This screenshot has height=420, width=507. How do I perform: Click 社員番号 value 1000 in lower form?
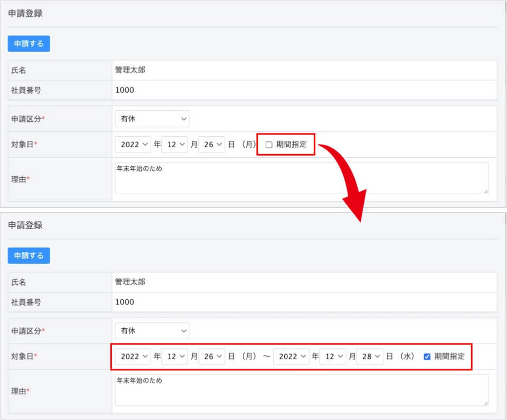(125, 302)
